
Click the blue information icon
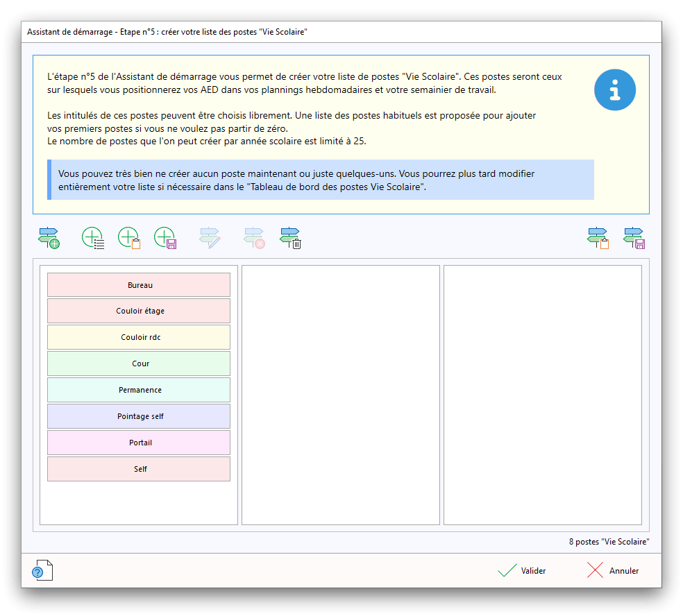point(614,89)
